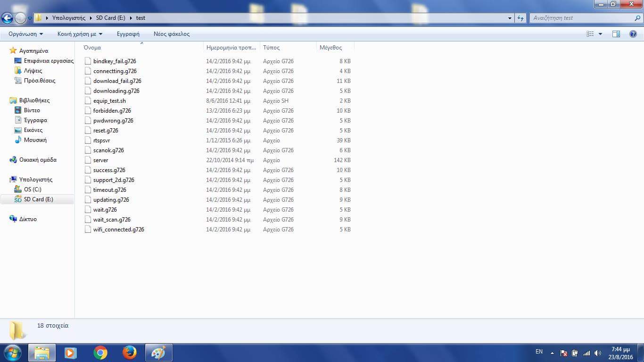The height and width of the screenshot is (362, 644).
Task: Select the file icon of bindkey_fail.g726
Action: [88, 61]
